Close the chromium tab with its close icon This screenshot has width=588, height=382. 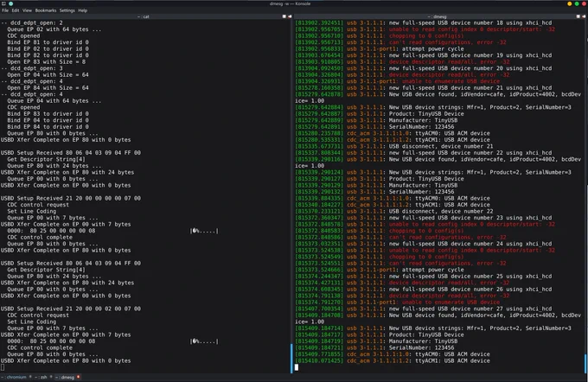pyautogui.click(x=30, y=377)
